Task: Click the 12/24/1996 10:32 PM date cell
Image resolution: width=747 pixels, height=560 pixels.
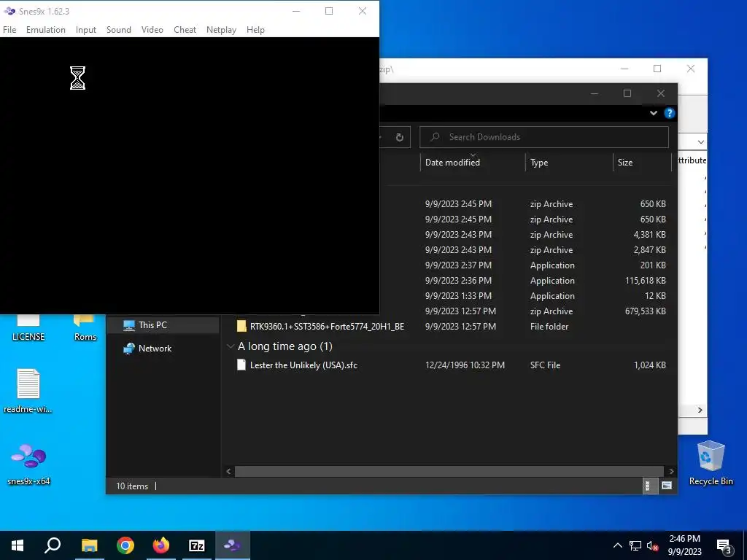Action: pos(465,365)
